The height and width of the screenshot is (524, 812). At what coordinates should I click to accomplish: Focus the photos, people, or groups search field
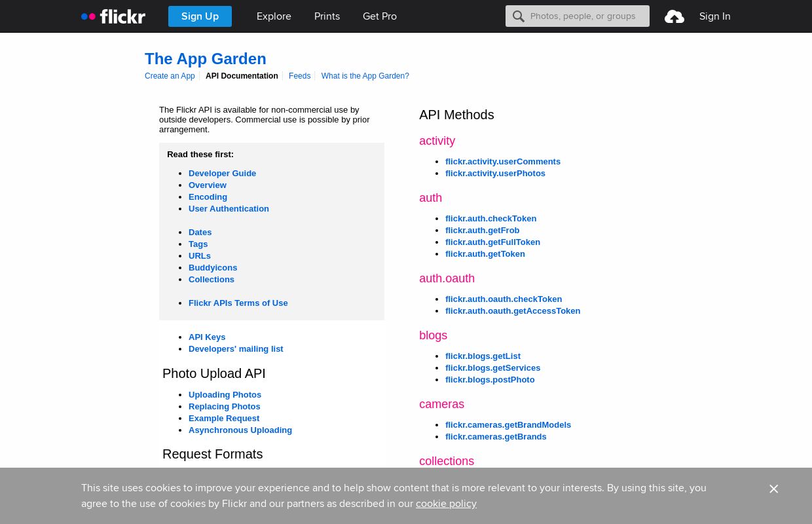pyautogui.click(x=578, y=16)
